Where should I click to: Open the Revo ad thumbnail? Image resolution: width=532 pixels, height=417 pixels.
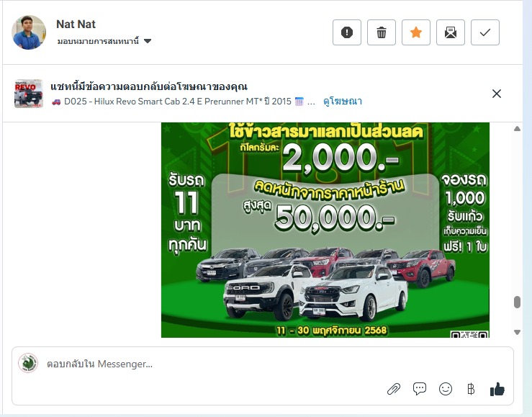[29, 94]
